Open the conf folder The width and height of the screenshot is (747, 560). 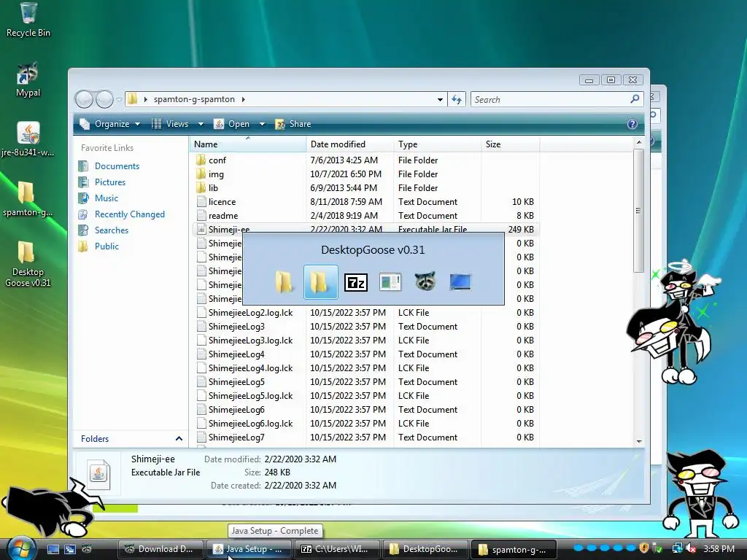217,160
